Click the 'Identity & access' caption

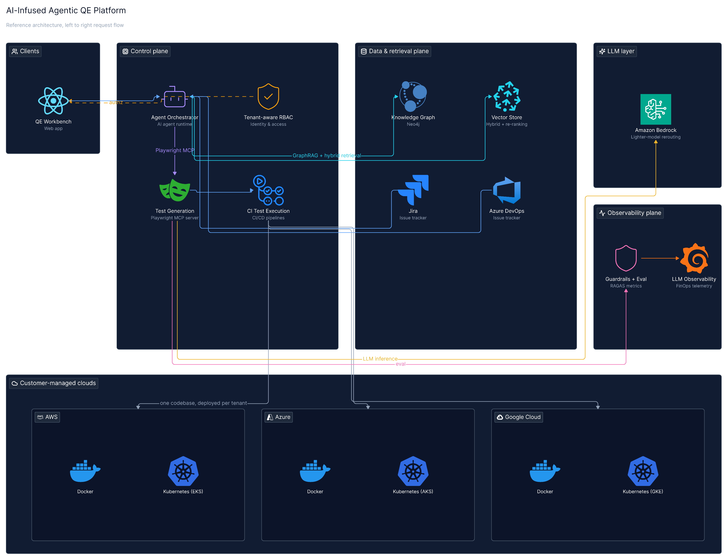pyautogui.click(x=268, y=124)
